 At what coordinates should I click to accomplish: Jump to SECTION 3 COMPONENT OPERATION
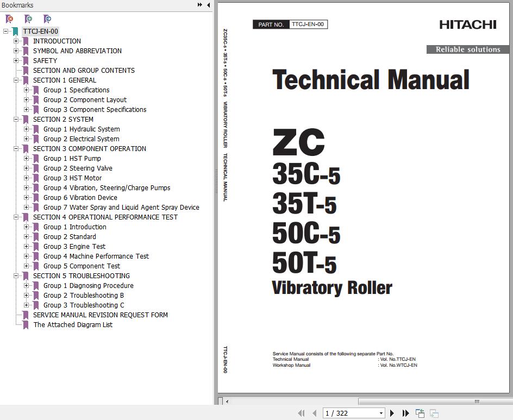point(90,149)
